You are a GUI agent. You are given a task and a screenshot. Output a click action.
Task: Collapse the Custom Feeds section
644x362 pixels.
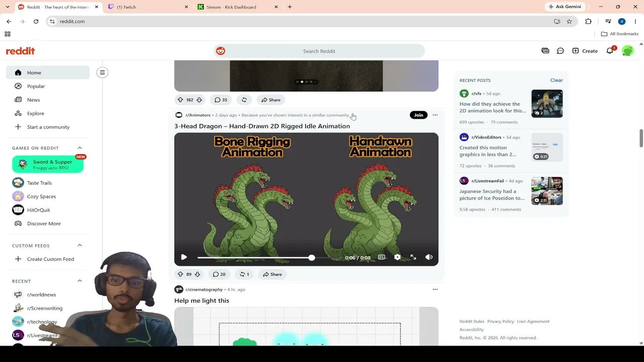79,245
